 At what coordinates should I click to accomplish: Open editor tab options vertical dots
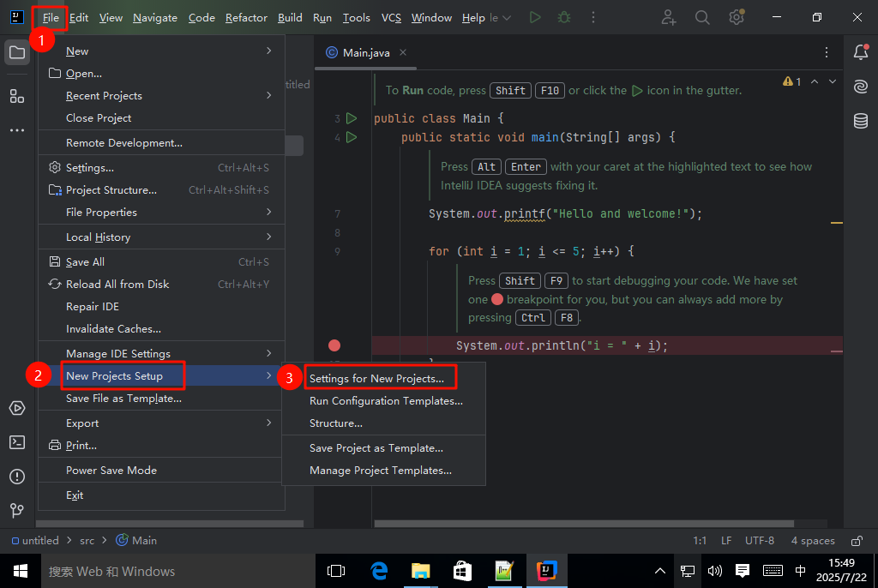[x=827, y=52]
